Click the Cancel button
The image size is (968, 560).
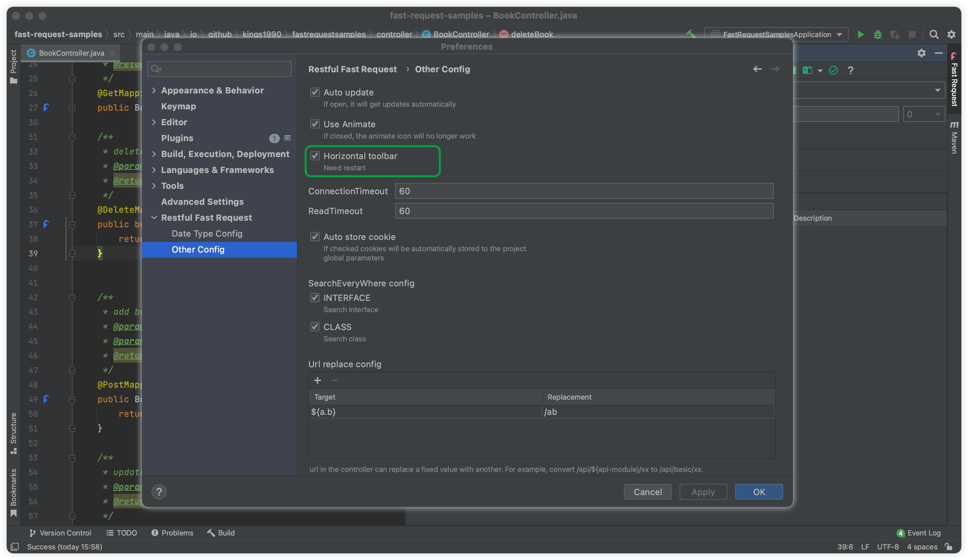647,492
